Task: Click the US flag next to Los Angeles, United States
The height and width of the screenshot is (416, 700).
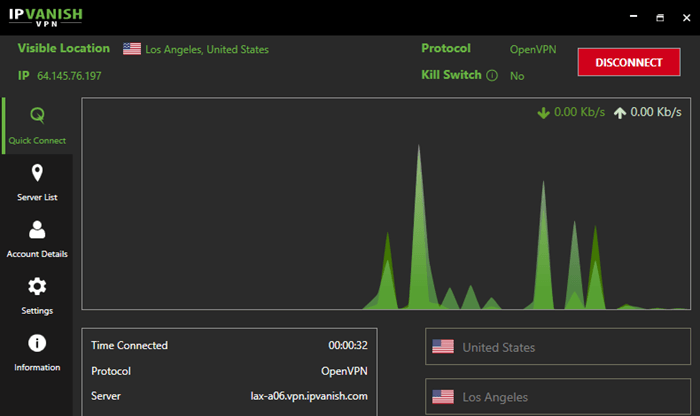Action: pos(132,49)
